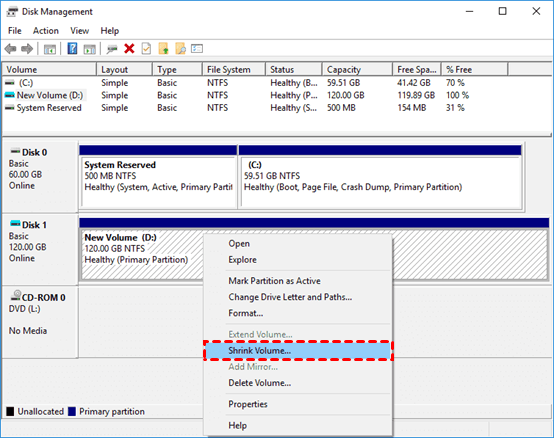Click the blue Help question mark icon
Viewport: 554px width, 438px height.
click(72, 48)
